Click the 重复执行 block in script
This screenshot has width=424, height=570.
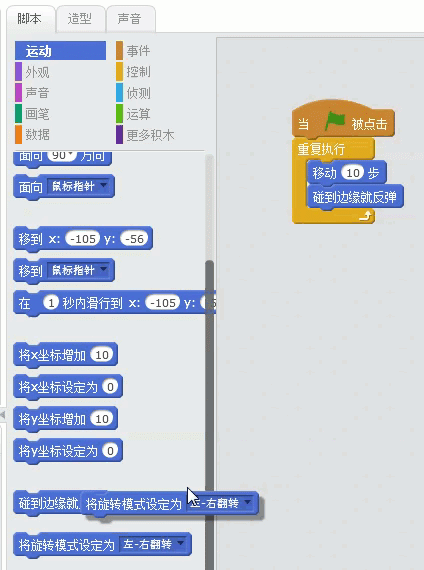pyautogui.click(x=321, y=149)
